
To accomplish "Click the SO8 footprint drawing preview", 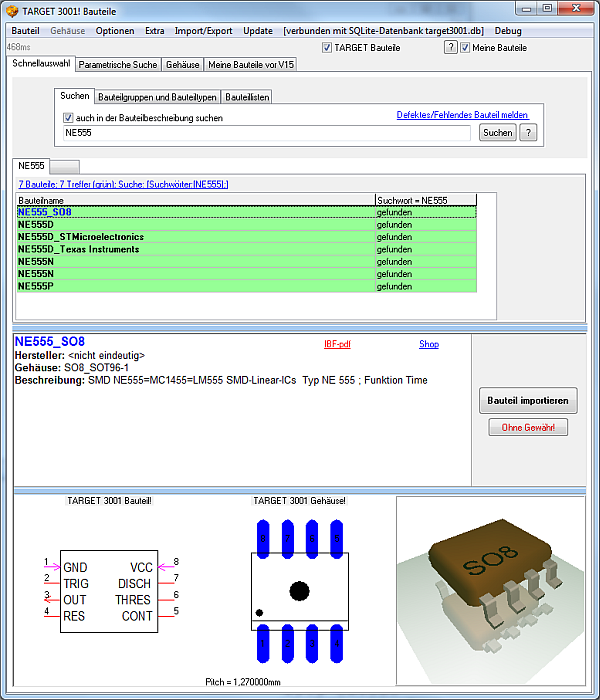I will coord(300,590).
